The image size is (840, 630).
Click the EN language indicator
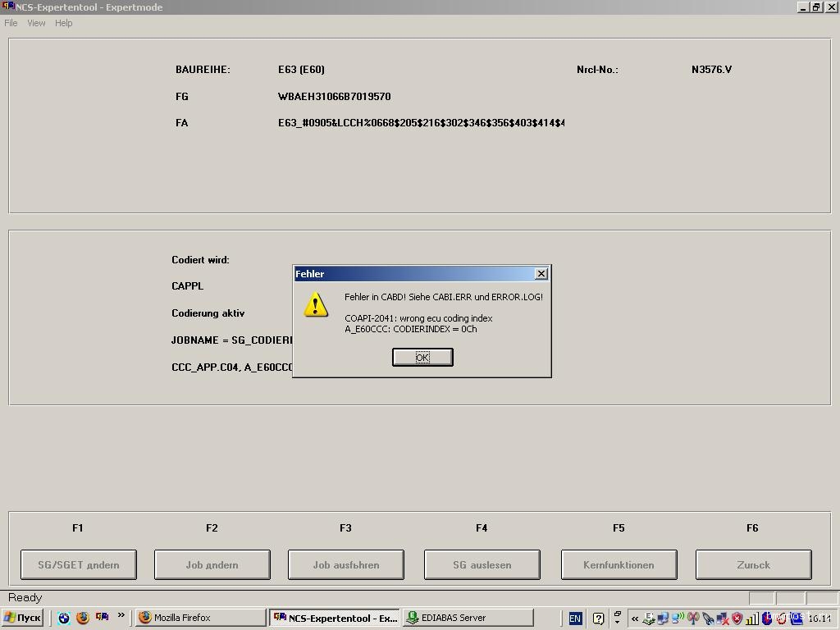coord(575,619)
